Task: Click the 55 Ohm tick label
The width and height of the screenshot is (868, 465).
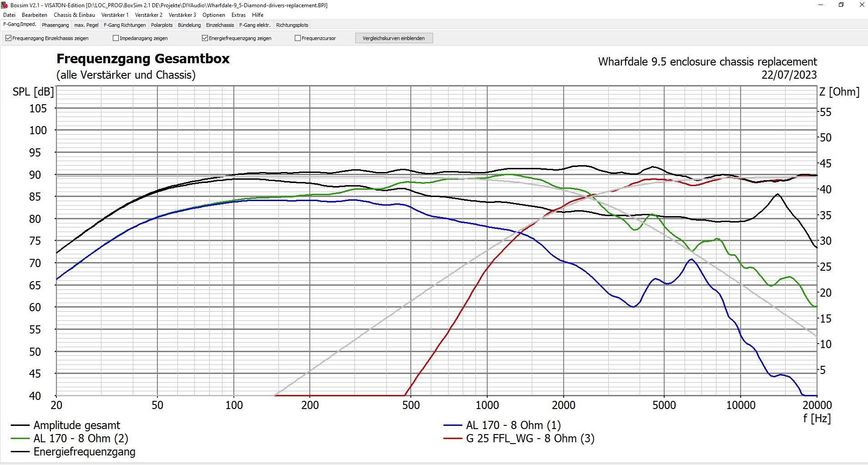Action: coord(825,112)
